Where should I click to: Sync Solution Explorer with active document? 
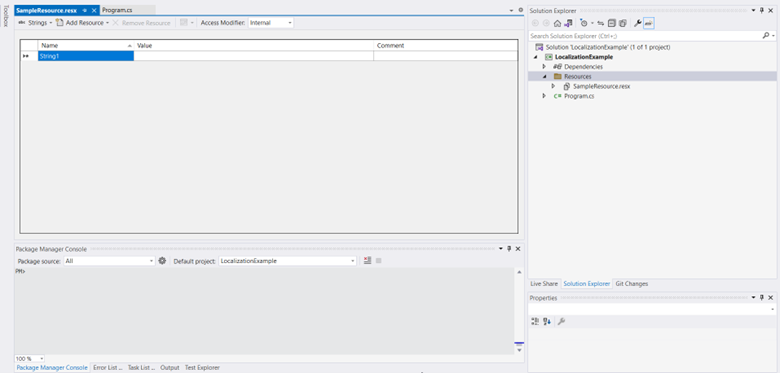pos(600,23)
